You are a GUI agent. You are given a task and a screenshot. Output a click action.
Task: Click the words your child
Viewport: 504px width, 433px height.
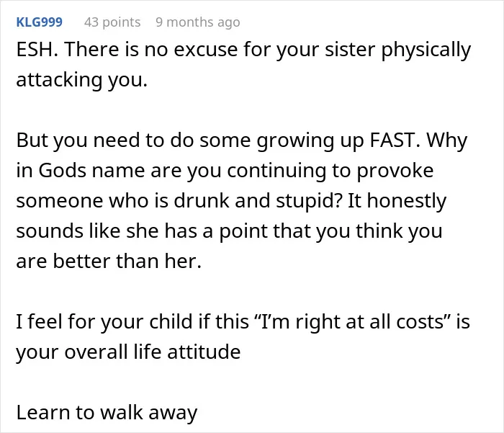click(x=146, y=322)
